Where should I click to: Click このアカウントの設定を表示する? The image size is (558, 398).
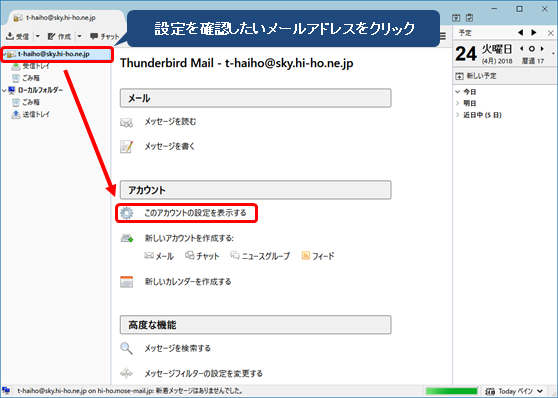tap(195, 213)
